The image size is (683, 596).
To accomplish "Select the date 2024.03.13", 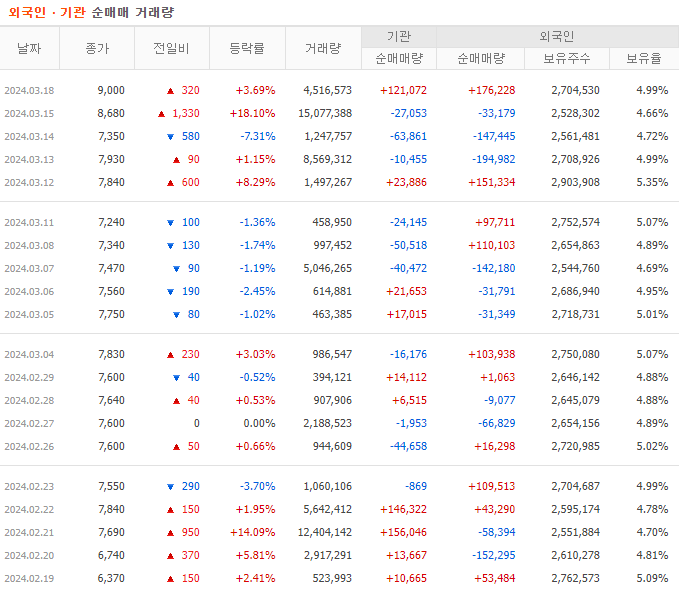I will click(29, 160).
